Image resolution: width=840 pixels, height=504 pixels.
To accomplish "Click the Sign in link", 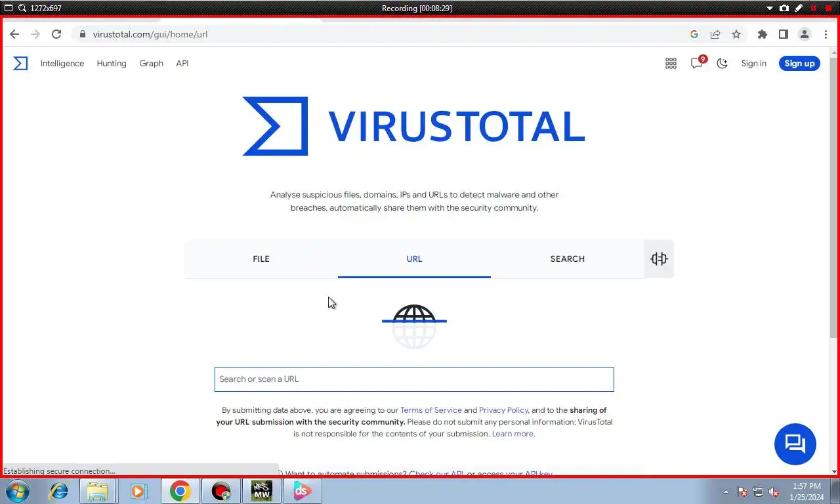I will (x=753, y=64).
